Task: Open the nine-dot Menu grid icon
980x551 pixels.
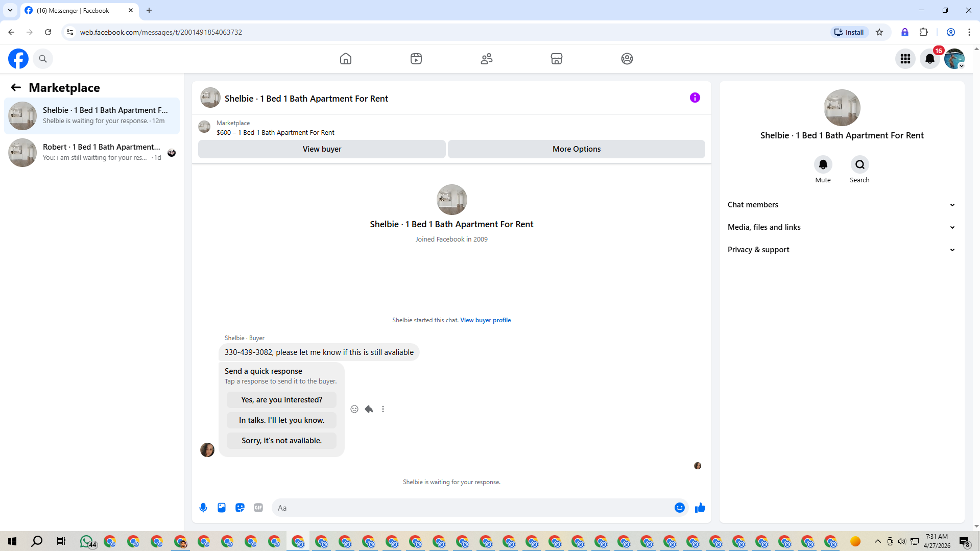Action: click(x=905, y=59)
